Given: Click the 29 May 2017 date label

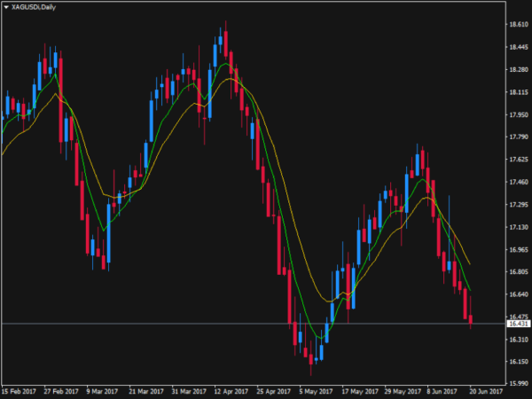Looking at the screenshot, I should 402,392.
